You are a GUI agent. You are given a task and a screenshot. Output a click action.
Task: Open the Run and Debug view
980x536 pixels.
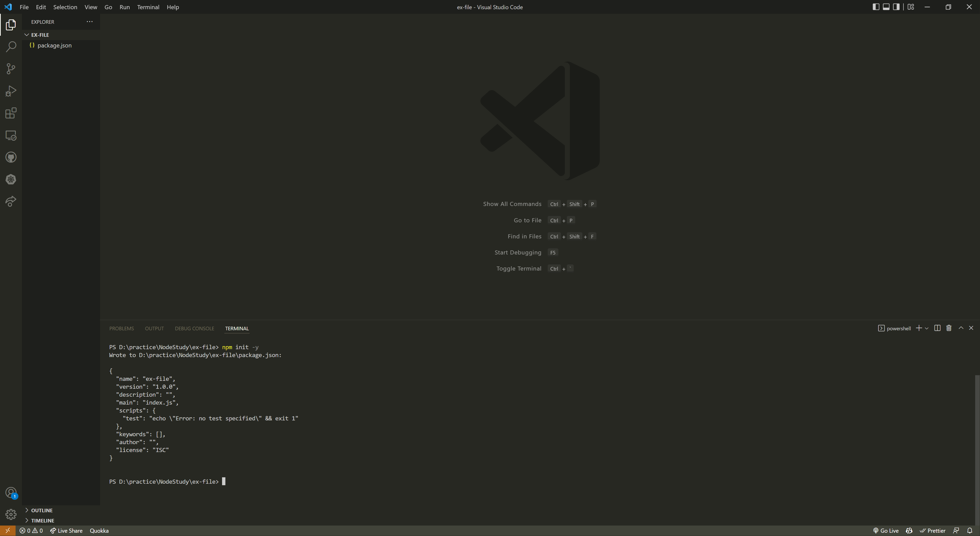[11, 91]
